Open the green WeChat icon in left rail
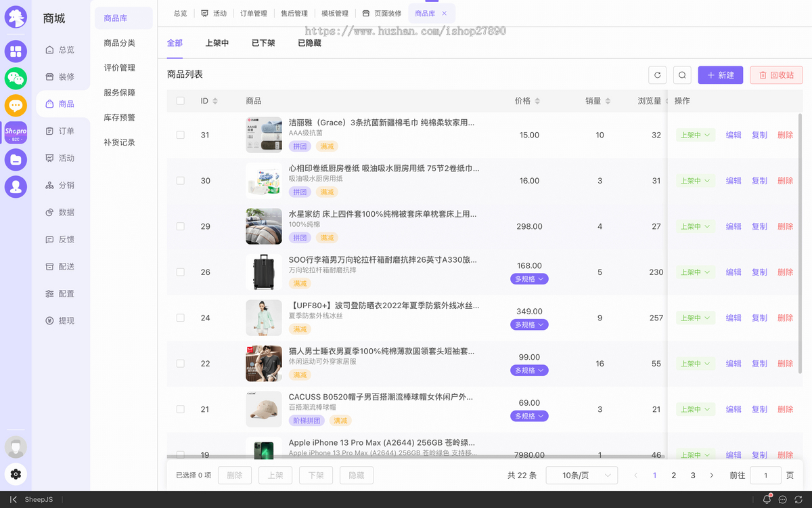The height and width of the screenshot is (508, 812). (x=16, y=79)
